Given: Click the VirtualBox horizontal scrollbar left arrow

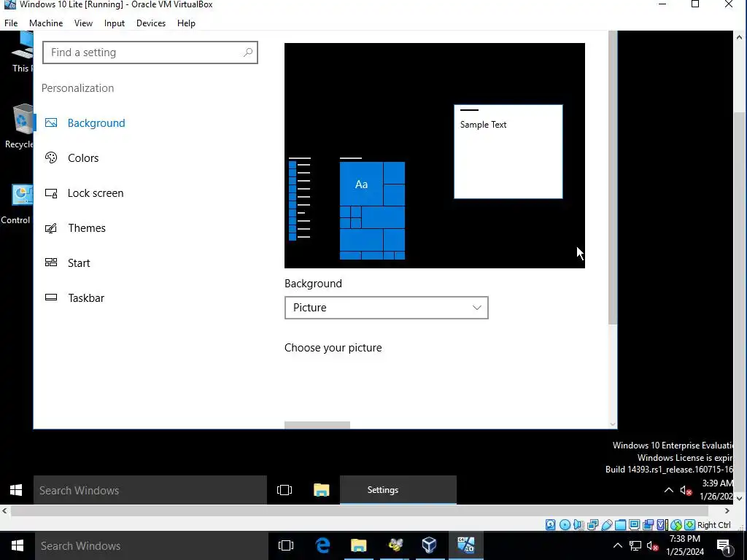Looking at the screenshot, I should [x=5, y=511].
